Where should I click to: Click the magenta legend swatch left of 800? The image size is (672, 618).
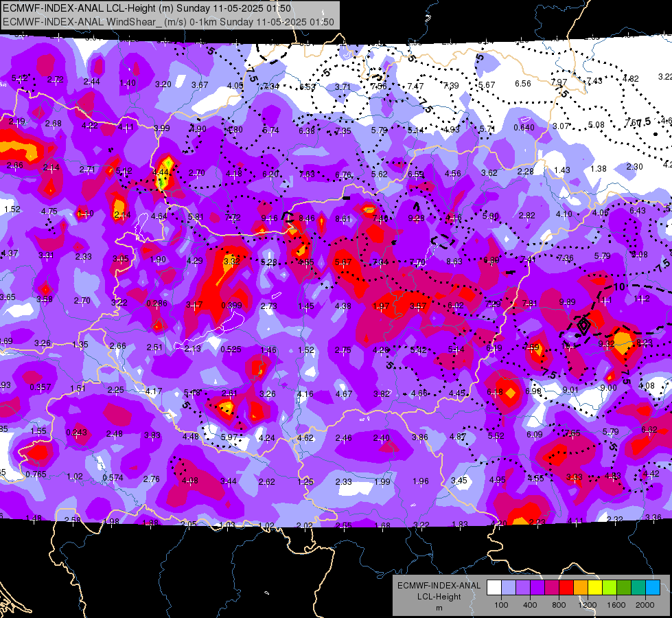[x=552, y=588]
